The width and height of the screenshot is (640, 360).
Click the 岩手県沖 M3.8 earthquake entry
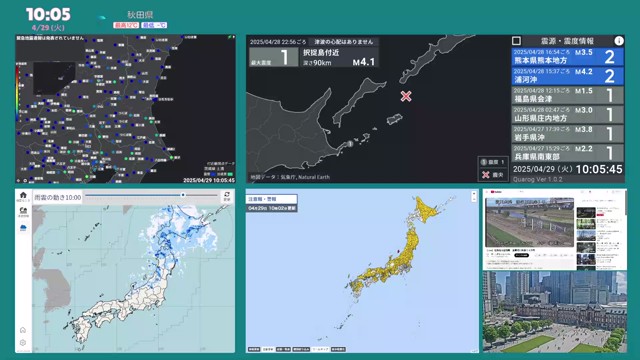(x=567, y=134)
